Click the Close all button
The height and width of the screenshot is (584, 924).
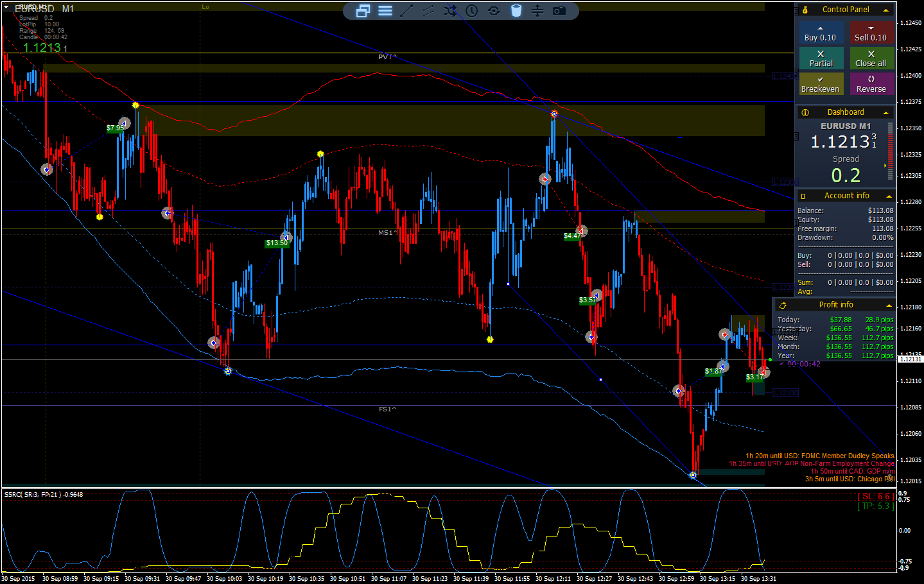[x=871, y=58]
